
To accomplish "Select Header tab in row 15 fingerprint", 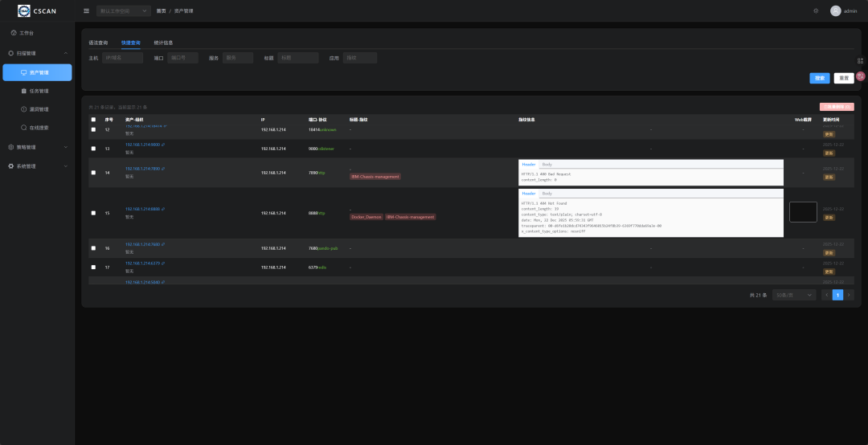I will point(529,194).
